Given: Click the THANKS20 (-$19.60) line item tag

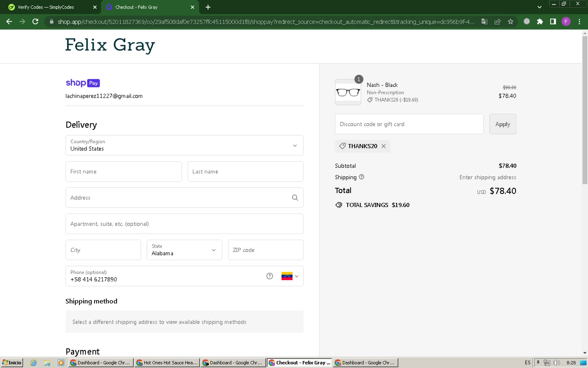Looking at the screenshot, I should (393, 100).
